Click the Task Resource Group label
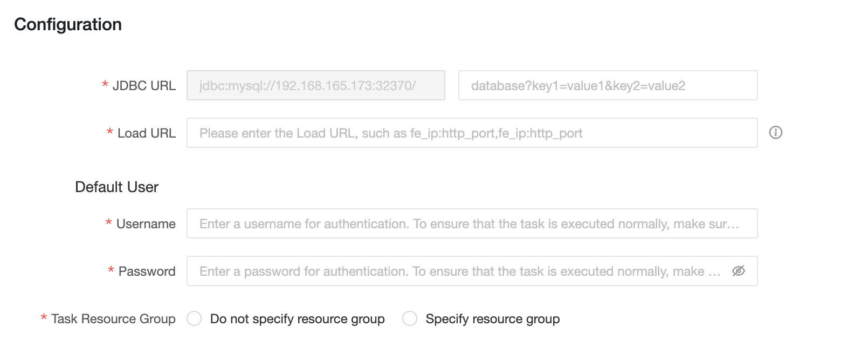Image resolution: width=868 pixels, height=354 pixels. 113,319
